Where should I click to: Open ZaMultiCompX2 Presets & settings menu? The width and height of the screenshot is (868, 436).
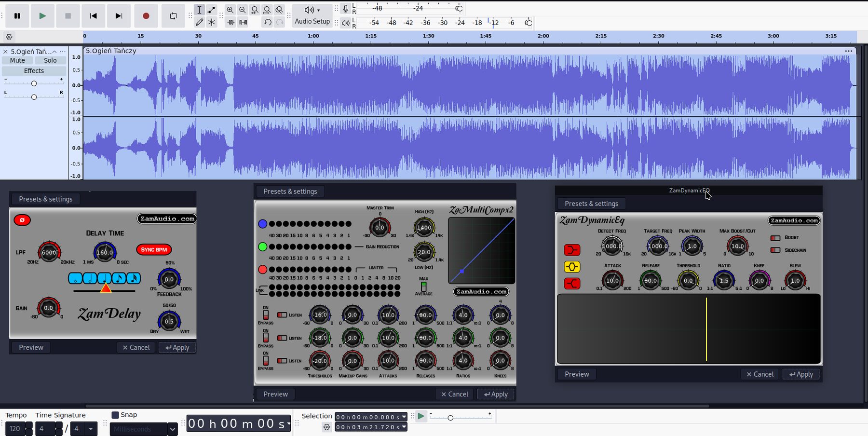pos(290,191)
